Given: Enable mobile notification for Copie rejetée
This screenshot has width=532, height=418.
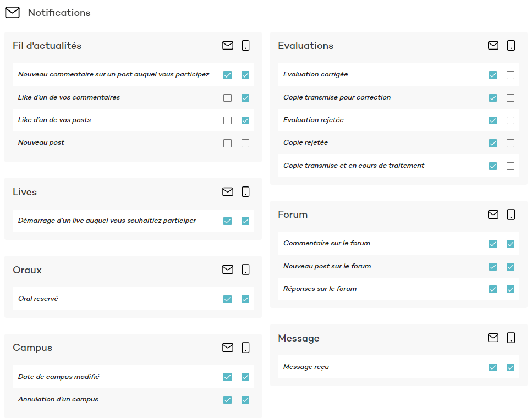Looking at the screenshot, I should click(511, 143).
